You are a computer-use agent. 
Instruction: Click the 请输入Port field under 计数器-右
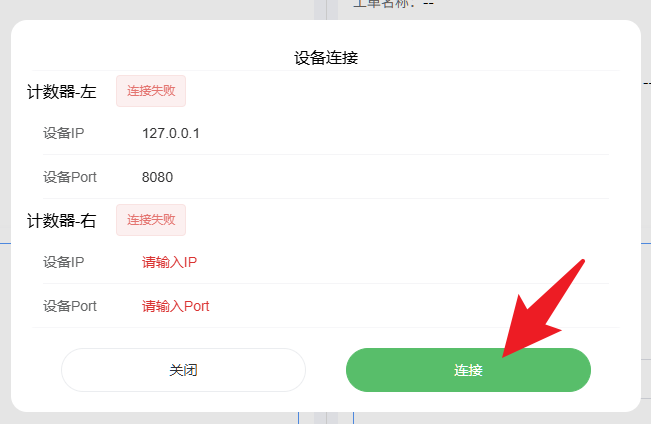pos(375,306)
